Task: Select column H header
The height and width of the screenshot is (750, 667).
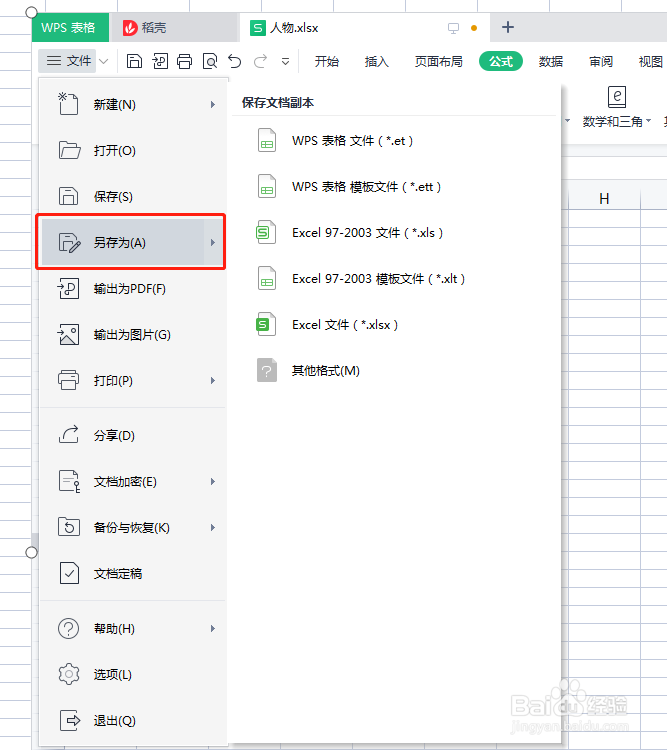Action: coord(604,198)
